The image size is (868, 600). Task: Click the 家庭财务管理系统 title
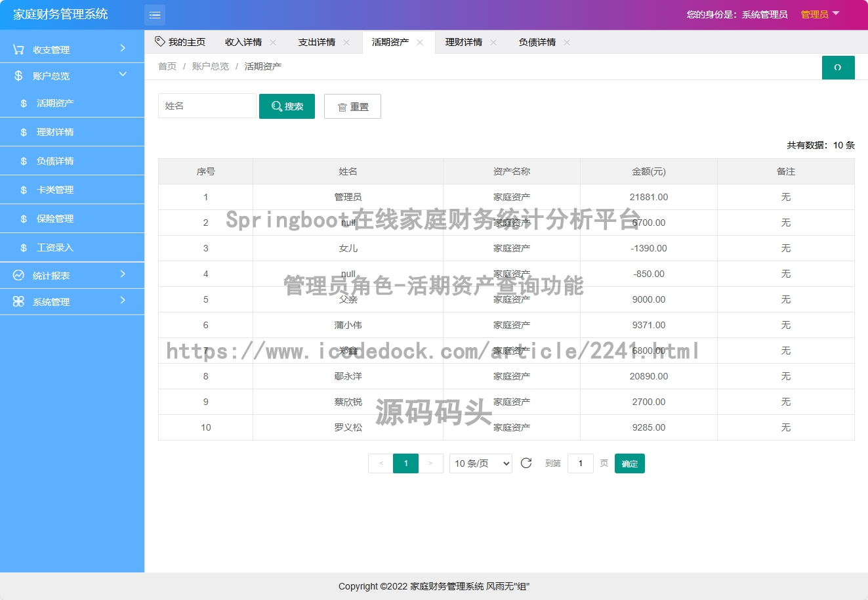click(x=60, y=14)
